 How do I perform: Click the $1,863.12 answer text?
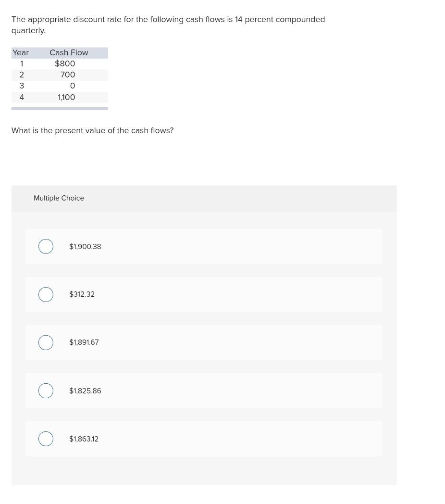coord(84,439)
